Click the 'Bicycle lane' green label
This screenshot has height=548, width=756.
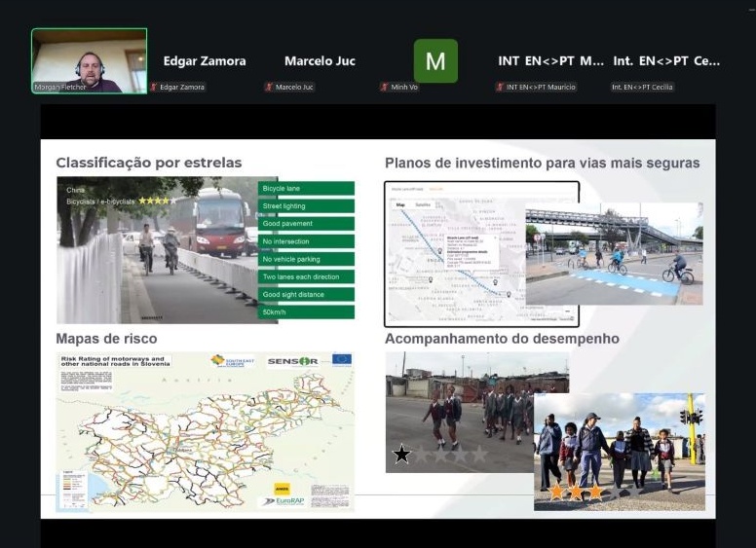pos(306,189)
